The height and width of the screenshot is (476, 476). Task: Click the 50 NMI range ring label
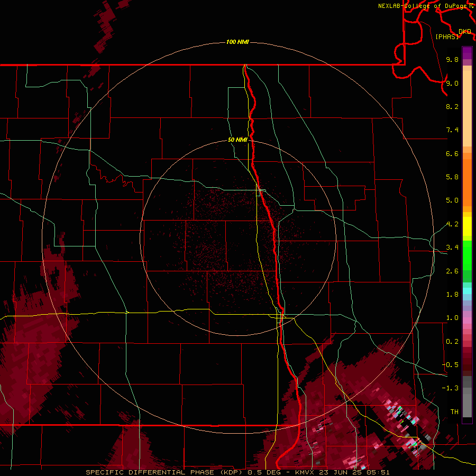tap(237, 140)
